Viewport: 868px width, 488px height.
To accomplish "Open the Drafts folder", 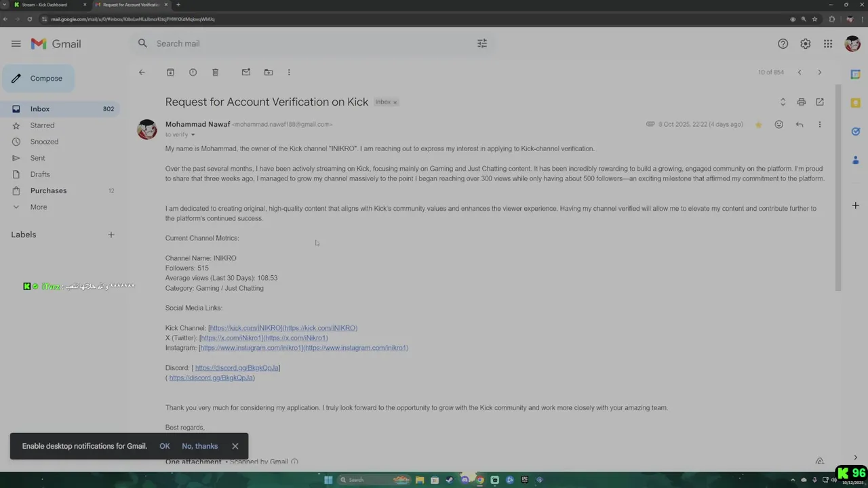I will pos(60,174).
